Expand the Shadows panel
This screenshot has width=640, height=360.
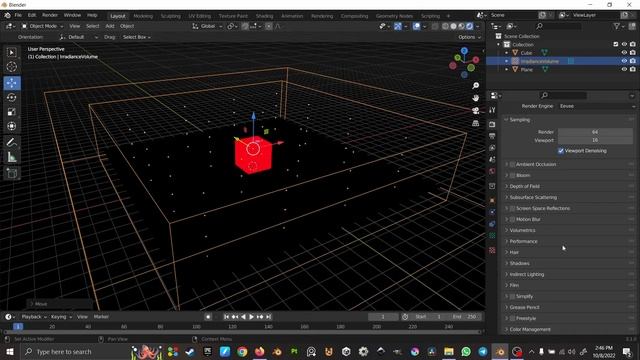519,263
